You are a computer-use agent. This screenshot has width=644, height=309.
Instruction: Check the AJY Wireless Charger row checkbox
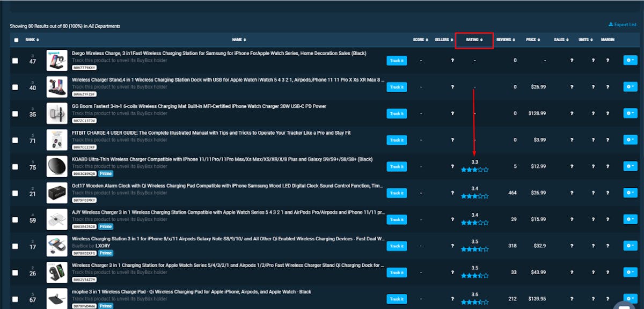pyautogui.click(x=15, y=219)
